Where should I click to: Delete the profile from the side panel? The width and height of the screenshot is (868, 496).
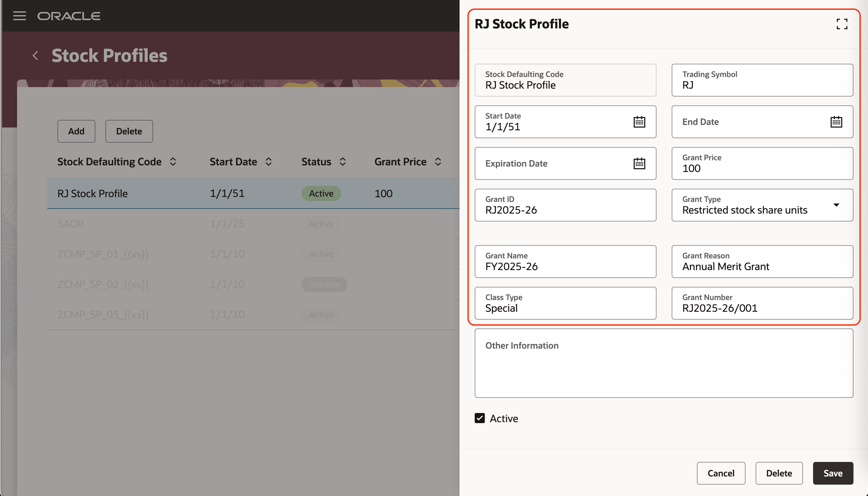(779, 473)
